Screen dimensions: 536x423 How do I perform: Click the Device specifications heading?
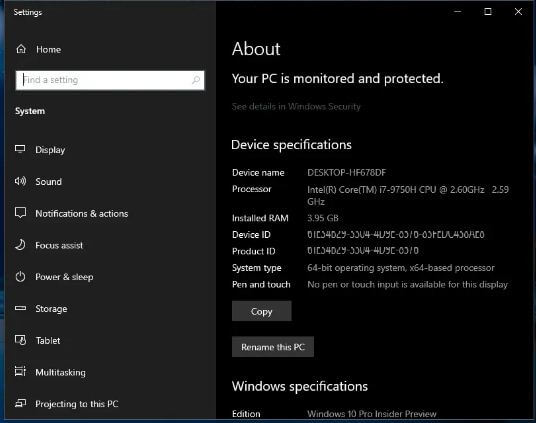pyautogui.click(x=291, y=145)
